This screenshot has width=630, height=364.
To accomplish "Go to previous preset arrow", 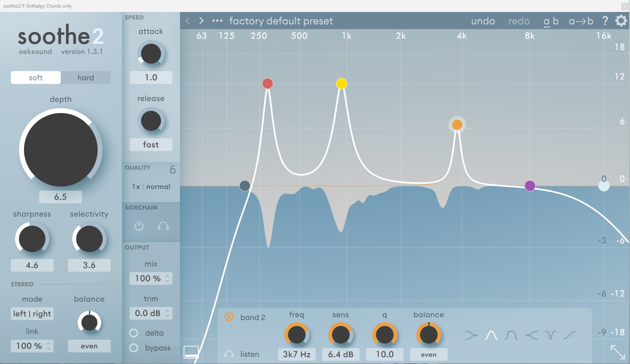I will [187, 21].
